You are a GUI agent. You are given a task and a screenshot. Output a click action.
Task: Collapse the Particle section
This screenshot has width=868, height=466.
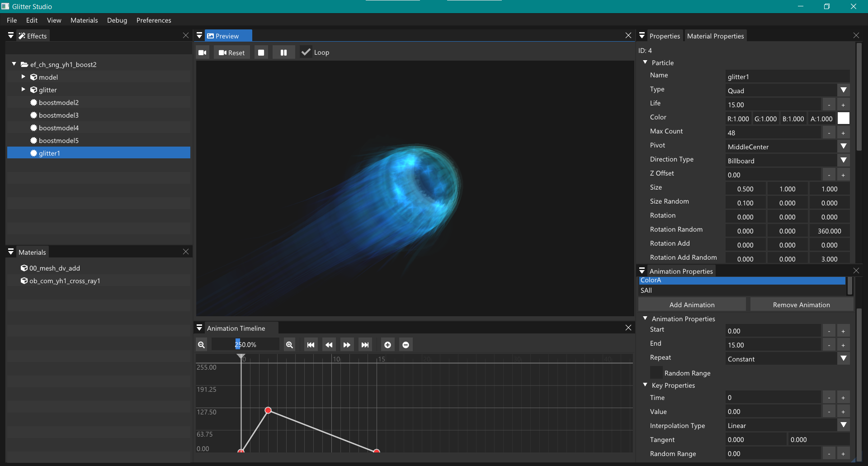tap(645, 62)
